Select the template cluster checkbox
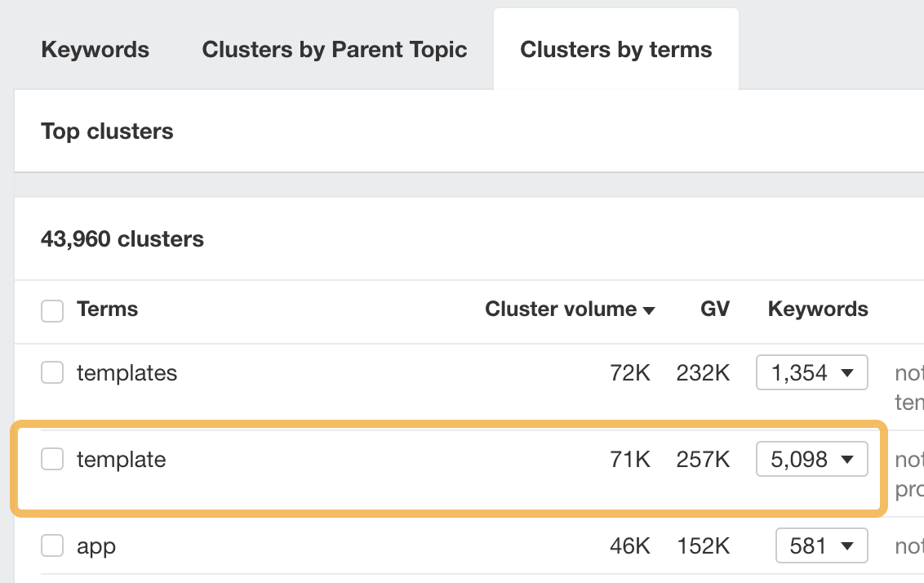 [x=52, y=459]
